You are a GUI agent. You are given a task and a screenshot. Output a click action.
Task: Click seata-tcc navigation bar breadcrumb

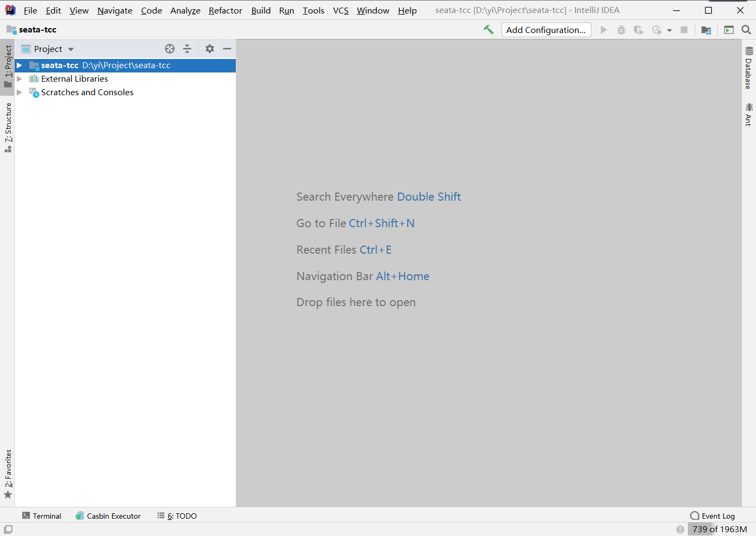31,30
